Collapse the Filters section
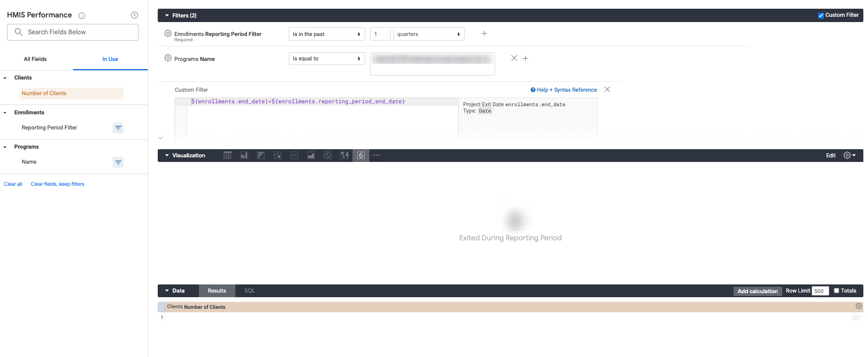 coord(167,15)
